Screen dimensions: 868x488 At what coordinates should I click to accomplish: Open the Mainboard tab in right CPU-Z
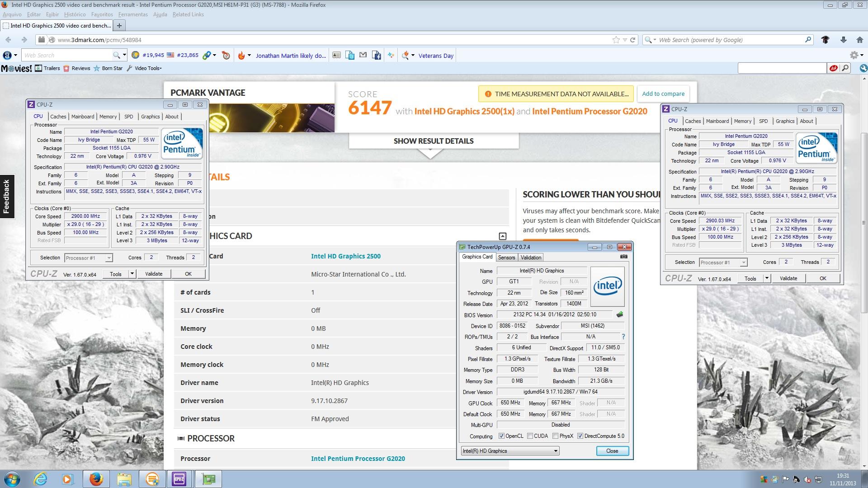(x=717, y=121)
